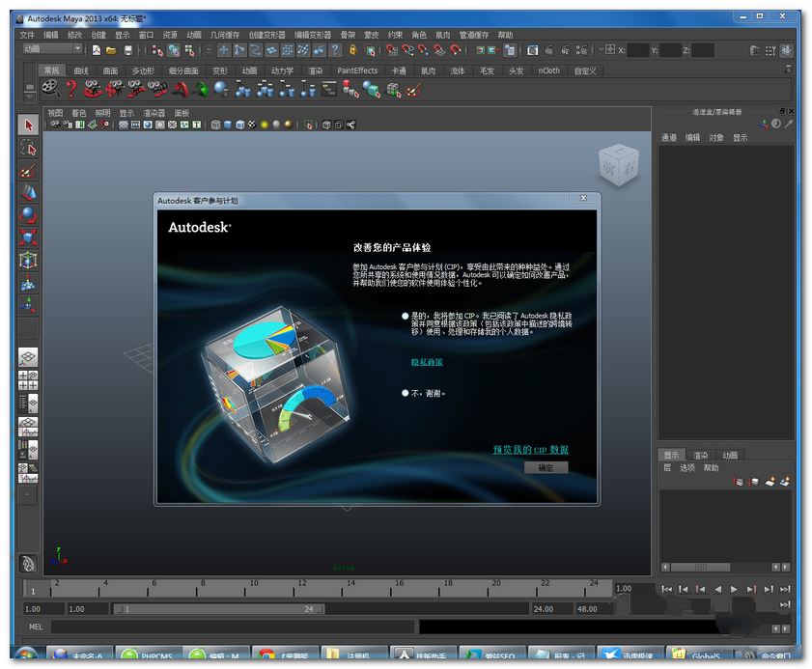Click the range slider bar handle
The image size is (812, 669).
tap(218, 609)
